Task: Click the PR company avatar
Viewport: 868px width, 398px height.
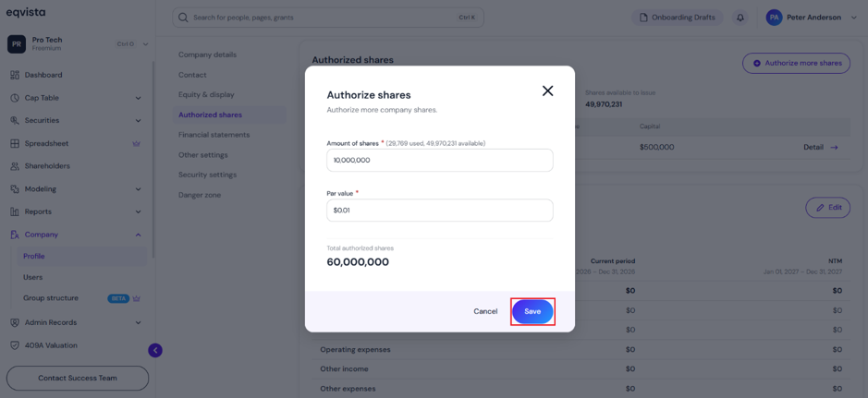Action: (x=17, y=44)
